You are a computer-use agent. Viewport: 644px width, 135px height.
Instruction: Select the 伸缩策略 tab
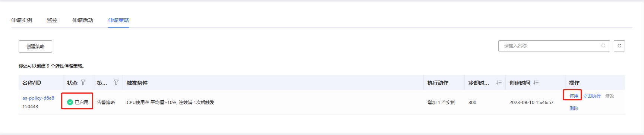click(119, 20)
